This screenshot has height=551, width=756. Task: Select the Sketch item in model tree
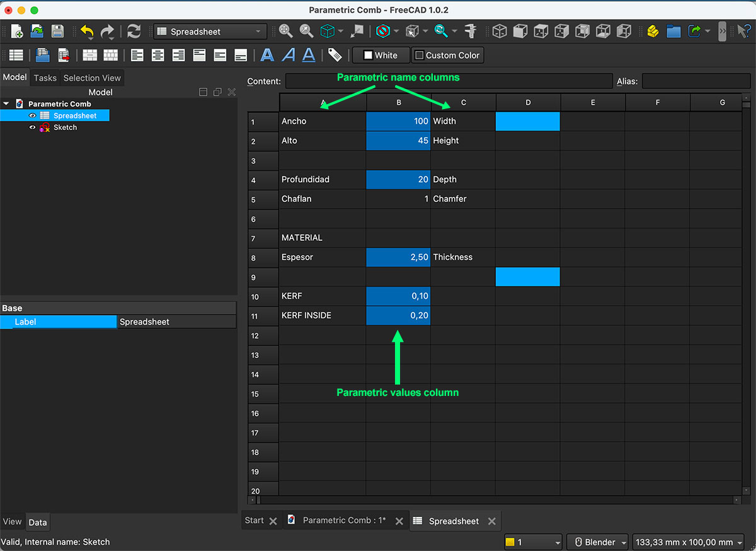[65, 127]
